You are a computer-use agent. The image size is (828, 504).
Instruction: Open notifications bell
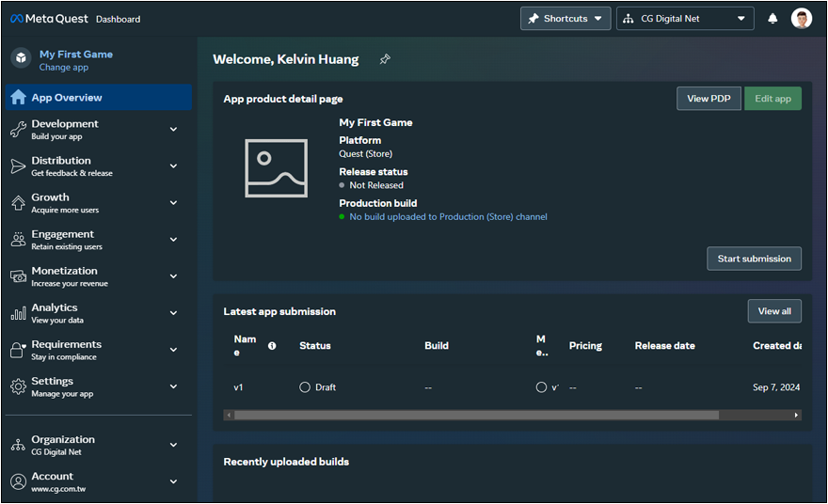(x=772, y=19)
